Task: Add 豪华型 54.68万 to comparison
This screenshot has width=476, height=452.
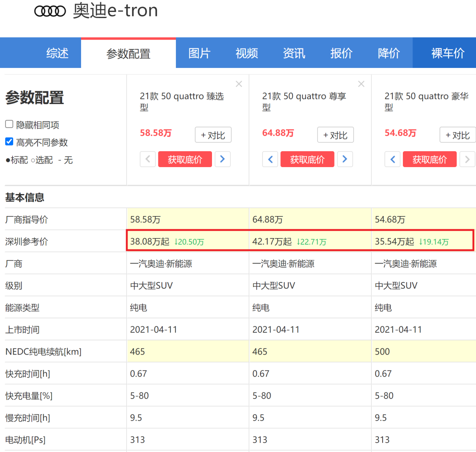Action: pos(458,135)
